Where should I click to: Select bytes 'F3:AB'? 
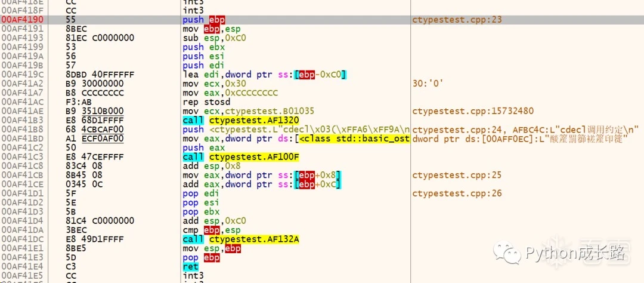pyautogui.click(x=78, y=101)
